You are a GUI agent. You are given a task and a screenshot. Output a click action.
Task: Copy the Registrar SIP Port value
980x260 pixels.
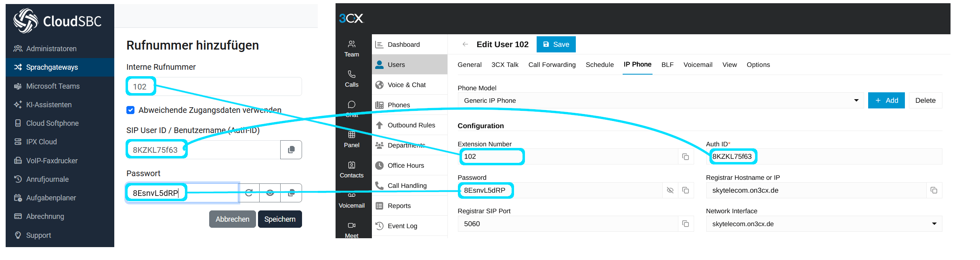point(685,224)
